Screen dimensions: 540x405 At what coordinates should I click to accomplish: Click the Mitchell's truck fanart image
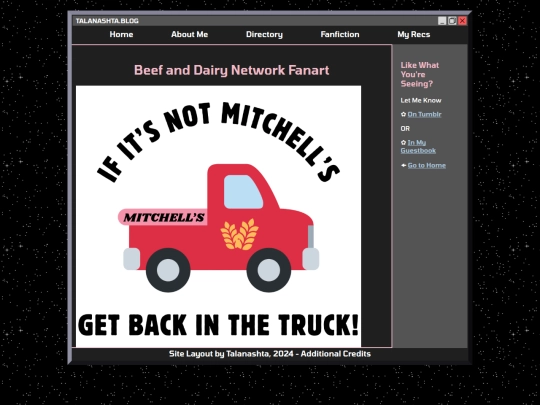pos(218,216)
